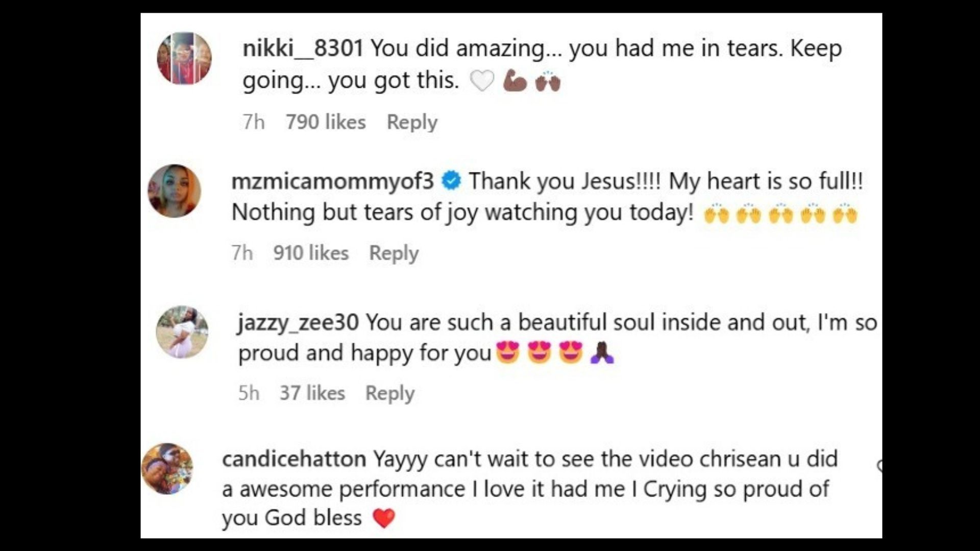The width and height of the screenshot is (980, 551).
Task: Like candicehatton's comment with heart icon
Action: click(880, 466)
